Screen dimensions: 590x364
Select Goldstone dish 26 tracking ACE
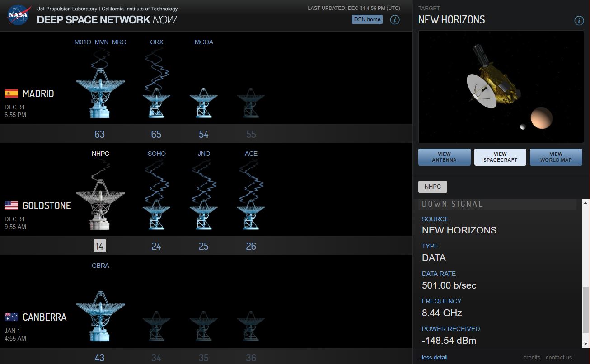coord(251,215)
